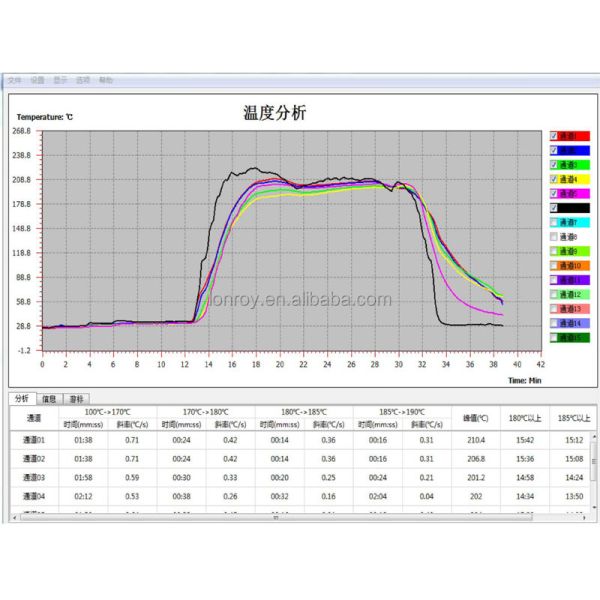This screenshot has width=600, height=600.
Task: Switch to the 游标 tab
Action: 76,399
